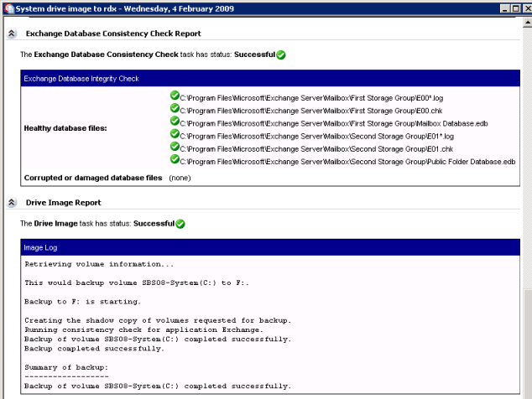Select the Public Folder Database.edb file path

pyautogui.click(x=347, y=162)
